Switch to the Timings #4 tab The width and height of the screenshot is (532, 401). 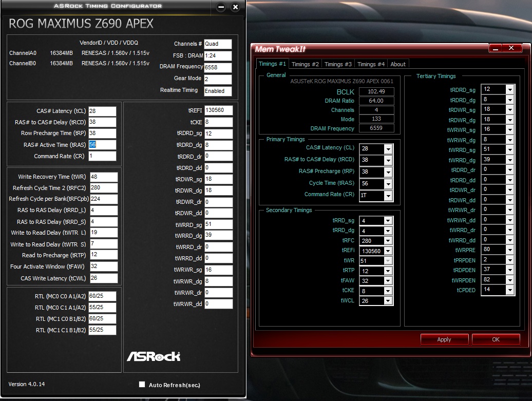(371, 64)
